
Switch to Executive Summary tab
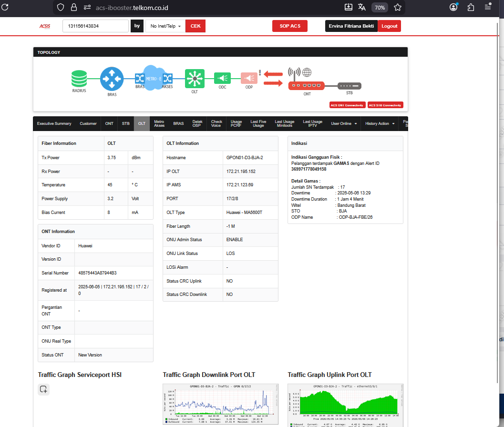click(x=54, y=124)
